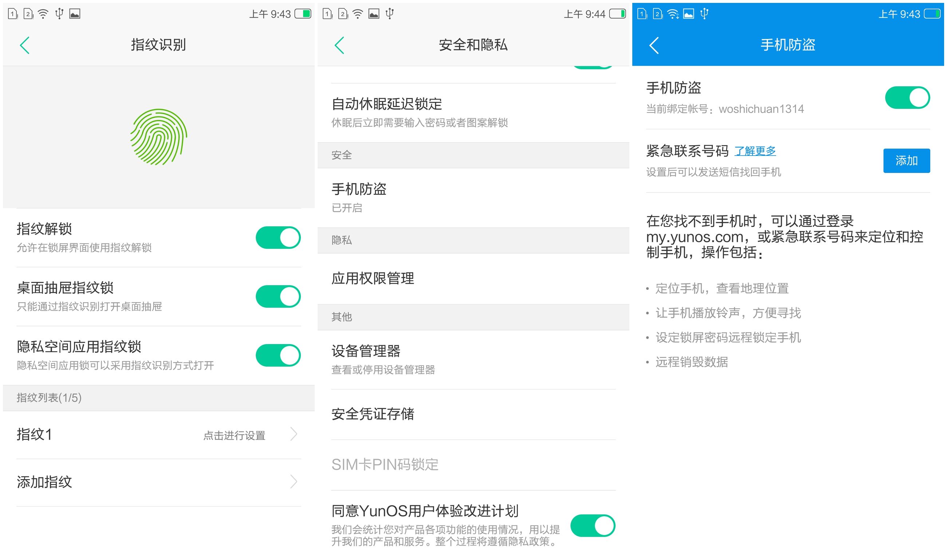Tap the green fingerprint icon on 指纹识别 screen
The height and width of the screenshot is (560, 947).
click(x=158, y=137)
